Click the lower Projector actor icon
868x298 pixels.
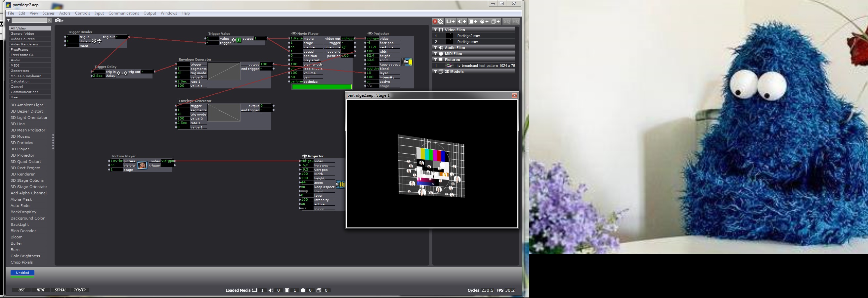[x=340, y=184]
